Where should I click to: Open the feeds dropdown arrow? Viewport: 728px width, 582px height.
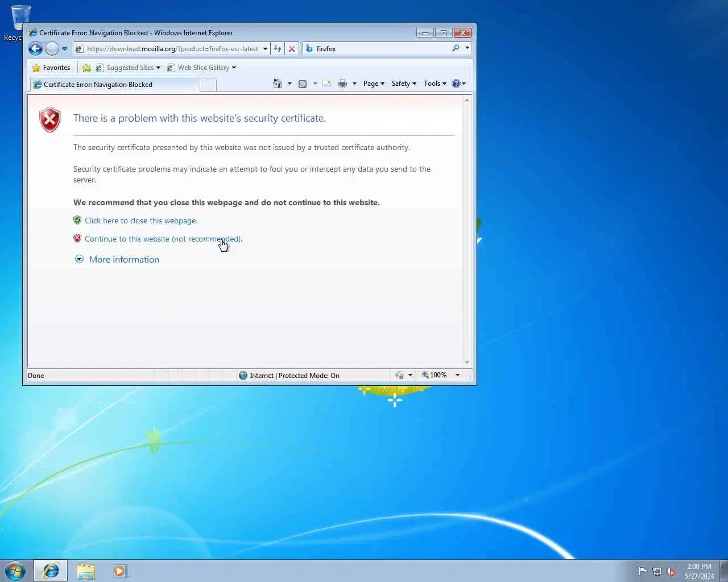[x=315, y=84]
